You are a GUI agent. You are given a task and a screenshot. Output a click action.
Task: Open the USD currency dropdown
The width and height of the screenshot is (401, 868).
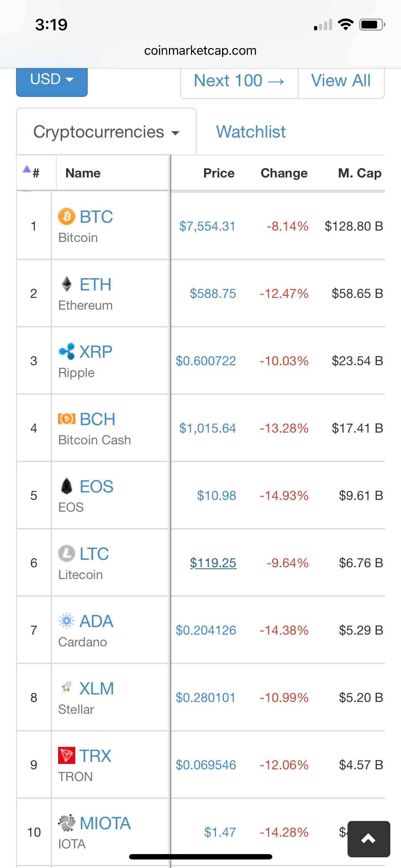point(52,80)
